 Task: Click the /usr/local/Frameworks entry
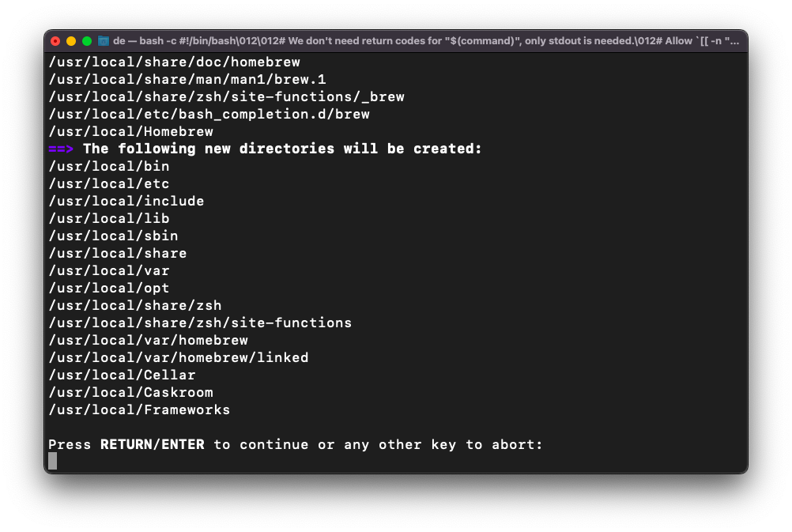pyautogui.click(x=138, y=409)
